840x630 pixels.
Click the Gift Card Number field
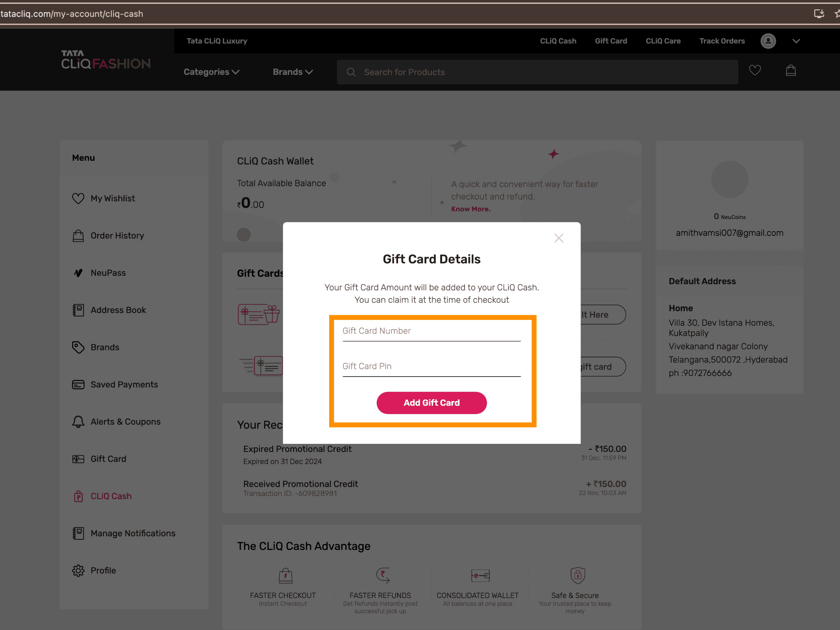[431, 331]
